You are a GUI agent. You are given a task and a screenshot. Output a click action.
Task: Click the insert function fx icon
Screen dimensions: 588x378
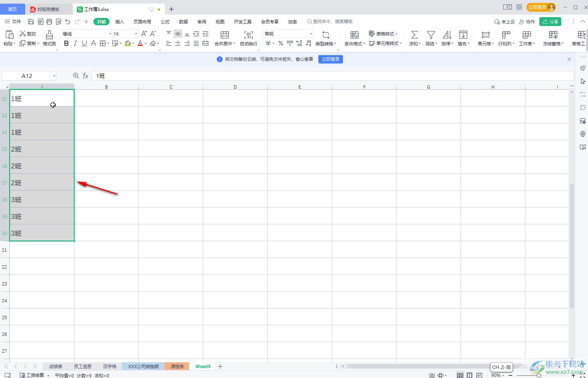(85, 76)
